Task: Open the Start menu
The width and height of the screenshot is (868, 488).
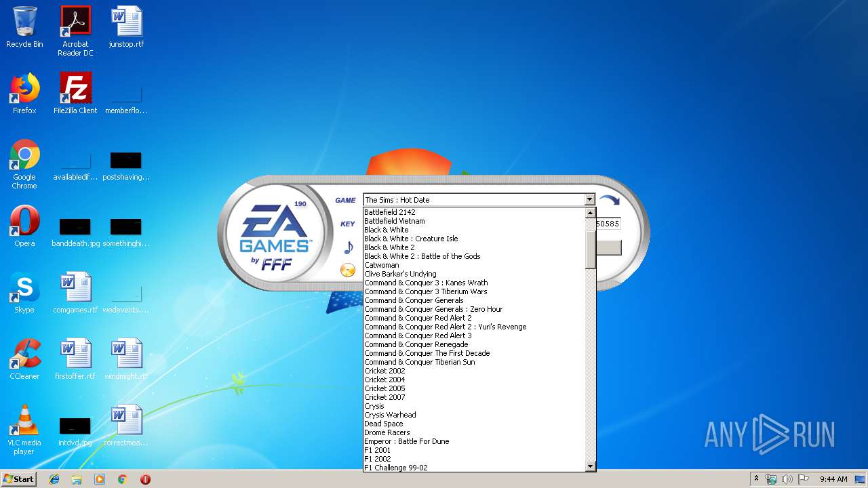Action: [x=19, y=479]
